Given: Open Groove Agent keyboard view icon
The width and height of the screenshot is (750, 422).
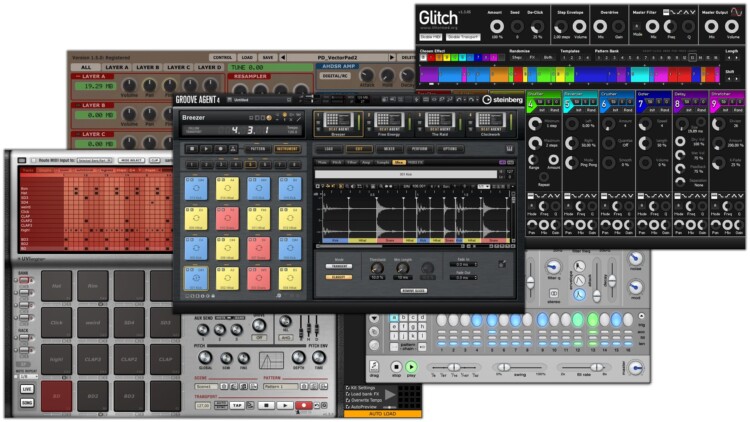Looking at the screenshot, I should click(509, 149).
